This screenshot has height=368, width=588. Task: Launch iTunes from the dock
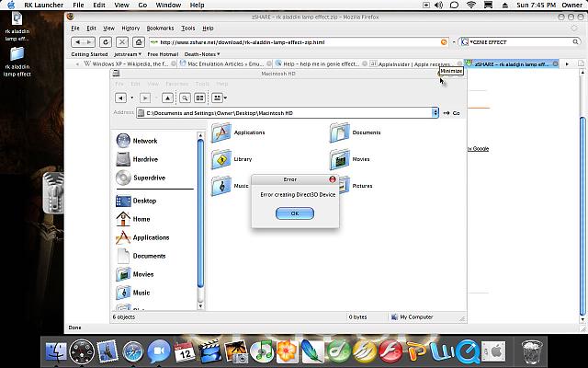point(261,351)
